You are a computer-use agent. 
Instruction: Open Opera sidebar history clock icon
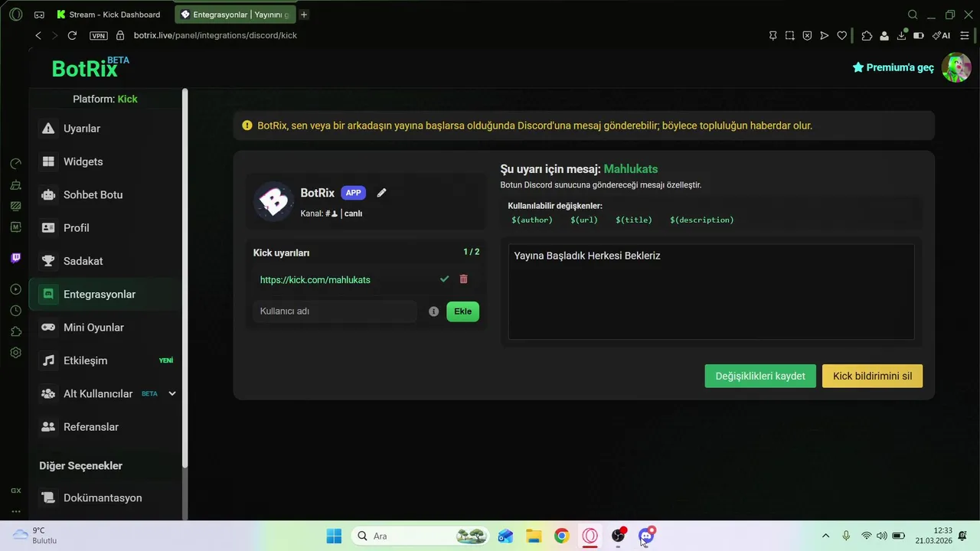pyautogui.click(x=15, y=311)
